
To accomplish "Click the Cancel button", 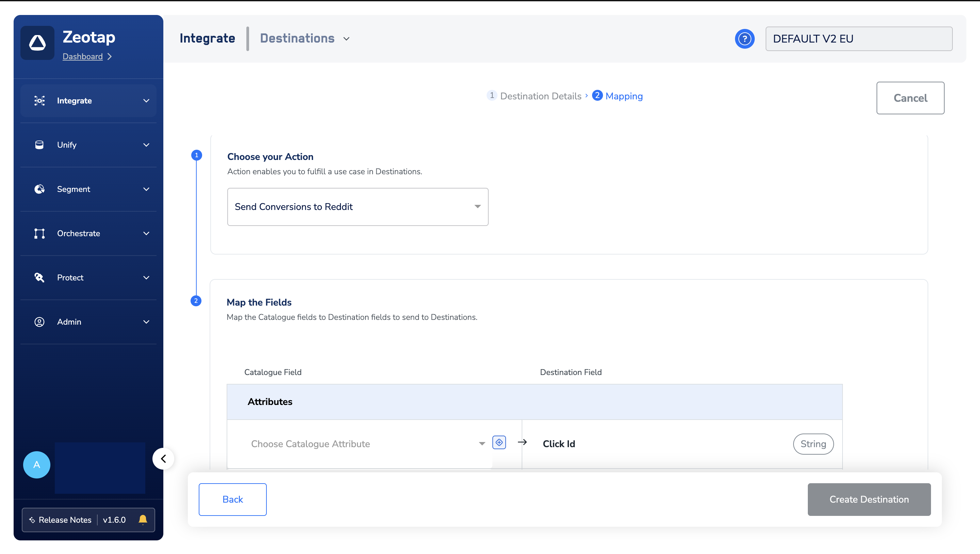I will click(910, 98).
